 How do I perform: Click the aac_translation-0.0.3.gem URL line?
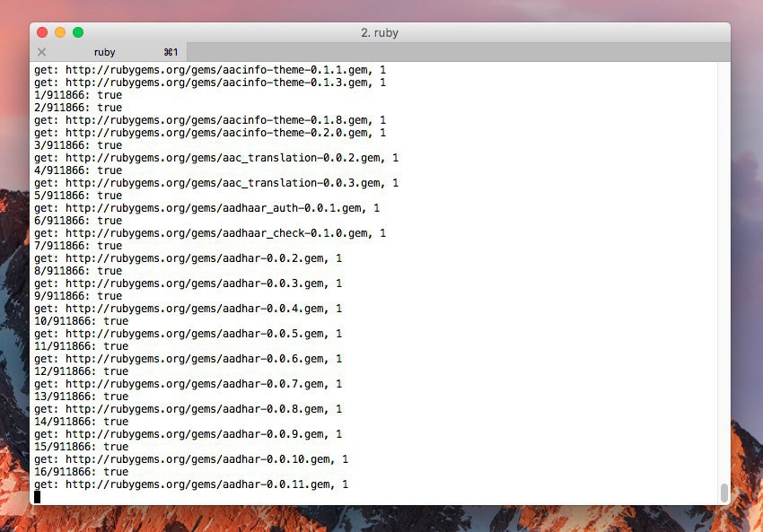pos(216,183)
